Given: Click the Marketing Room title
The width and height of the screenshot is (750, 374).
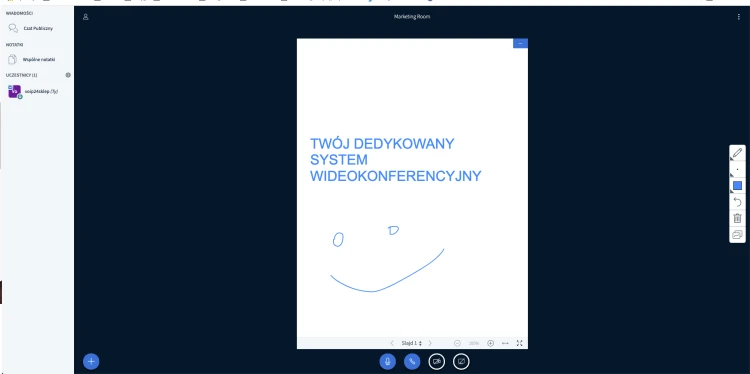Looking at the screenshot, I should pyautogui.click(x=412, y=17).
